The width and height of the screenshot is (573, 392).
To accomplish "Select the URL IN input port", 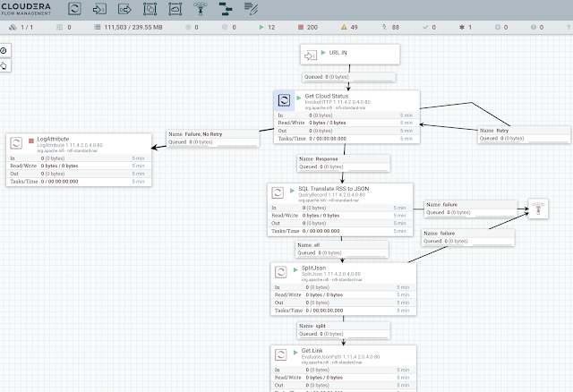I will (349, 54).
